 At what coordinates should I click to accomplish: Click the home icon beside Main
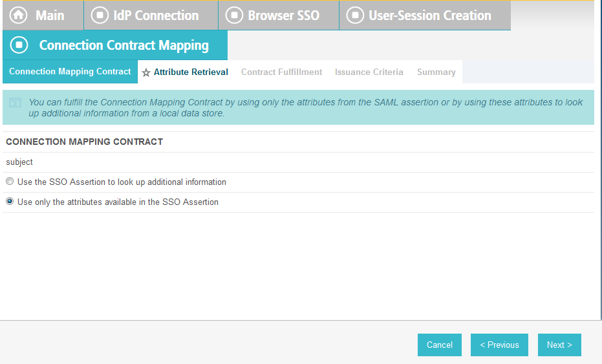[x=18, y=16]
